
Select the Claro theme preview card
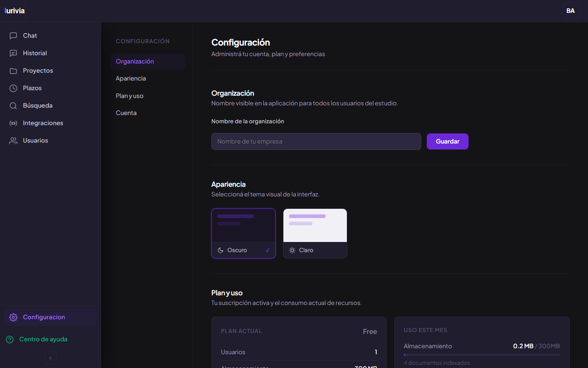pyautogui.click(x=315, y=234)
